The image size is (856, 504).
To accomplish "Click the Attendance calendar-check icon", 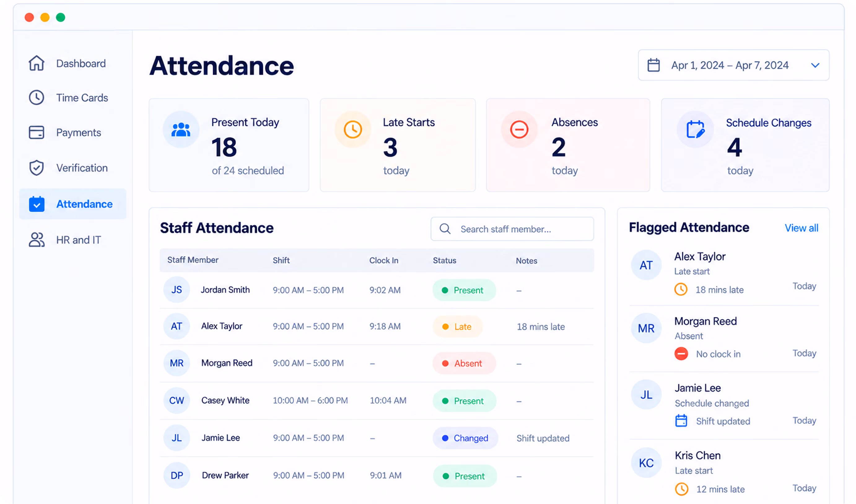I will coord(37,204).
